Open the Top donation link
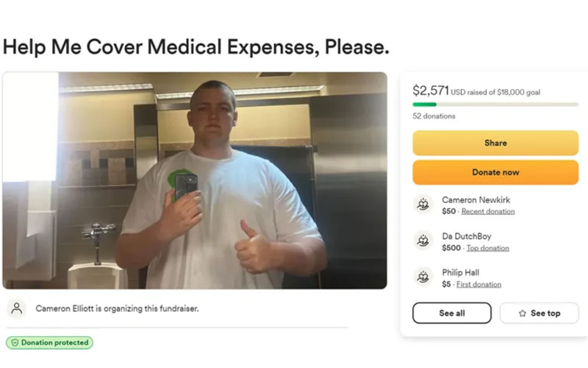 (x=487, y=248)
